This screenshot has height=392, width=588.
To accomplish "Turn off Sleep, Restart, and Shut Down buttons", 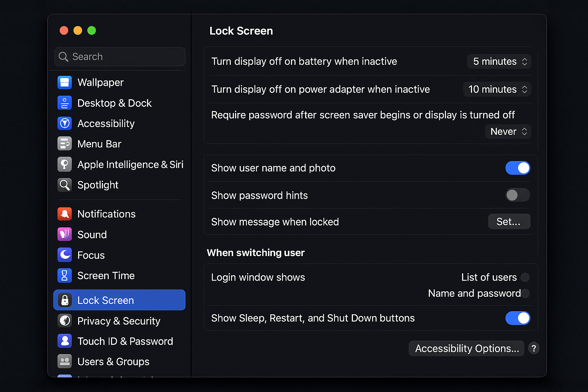I will click(x=518, y=318).
